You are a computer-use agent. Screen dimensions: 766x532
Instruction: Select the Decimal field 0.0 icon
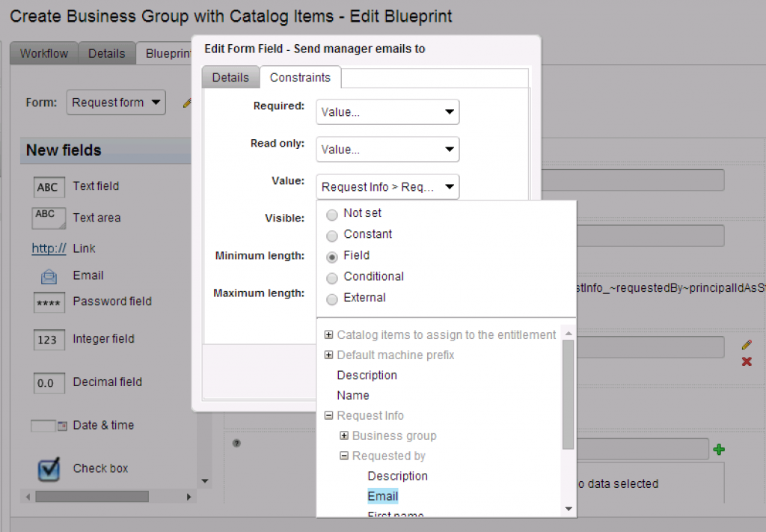46,383
